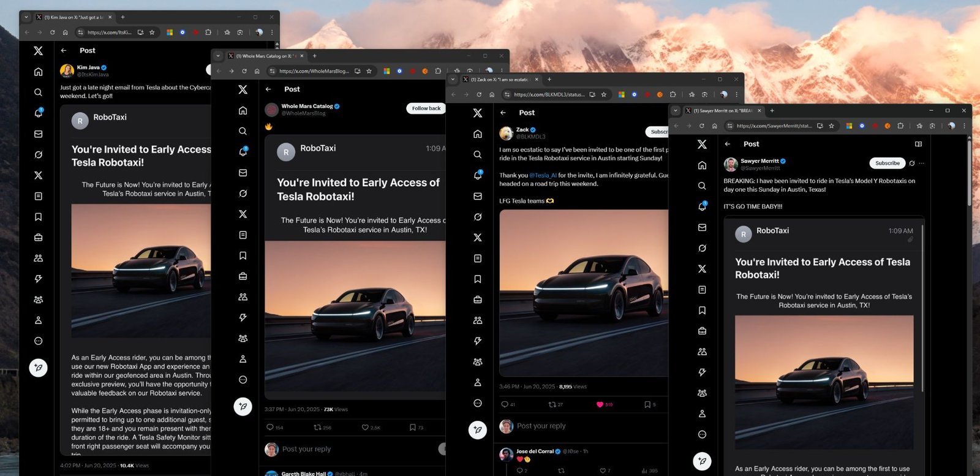
Task: Open browser menu in Kim Java window
Action: click(x=272, y=32)
